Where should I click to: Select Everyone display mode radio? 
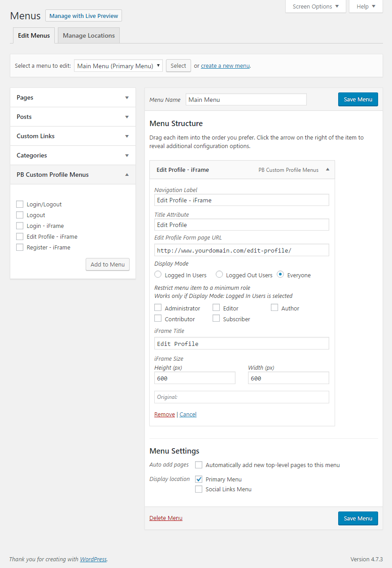[x=280, y=274]
